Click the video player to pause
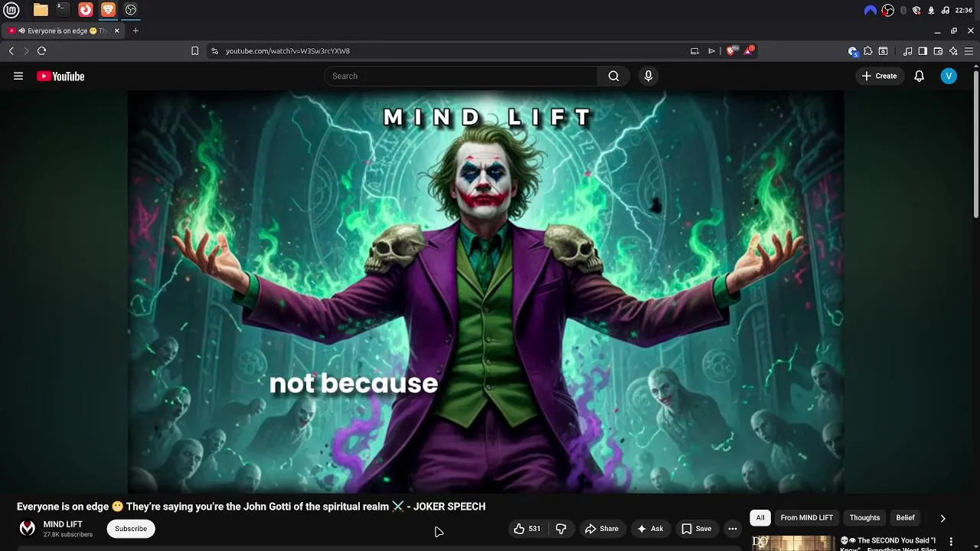Viewport: 980px width, 551px height. [x=485, y=292]
